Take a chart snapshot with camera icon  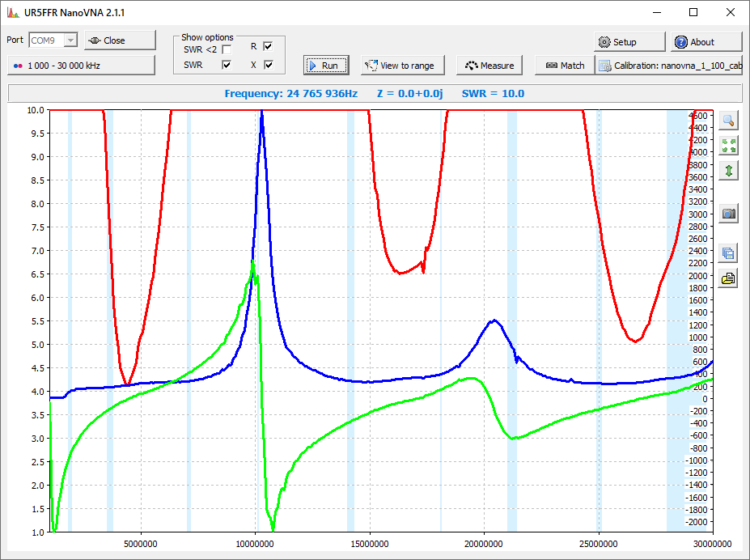[728, 214]
